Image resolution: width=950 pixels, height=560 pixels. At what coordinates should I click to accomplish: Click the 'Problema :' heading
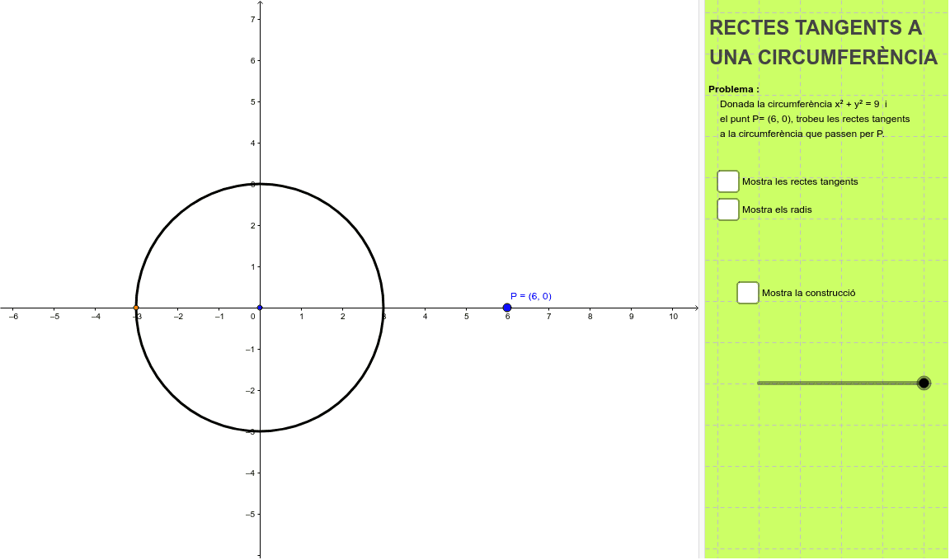pos(734,89)
